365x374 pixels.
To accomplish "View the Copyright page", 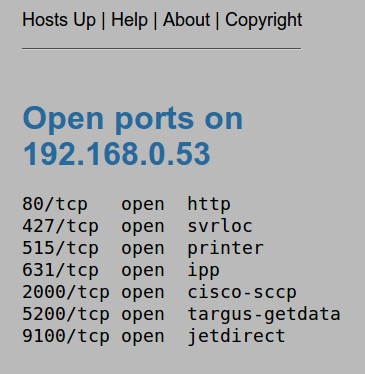I will [x=264, y=20].
